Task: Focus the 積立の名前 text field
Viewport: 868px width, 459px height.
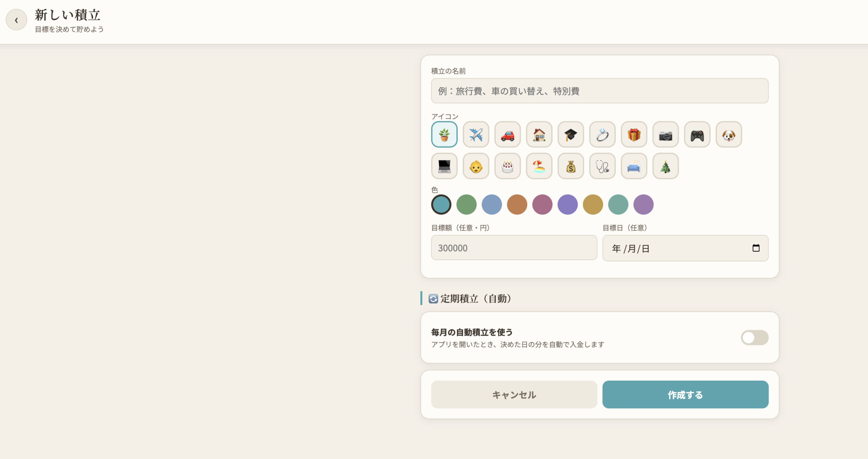Action: tap(599, 91)
